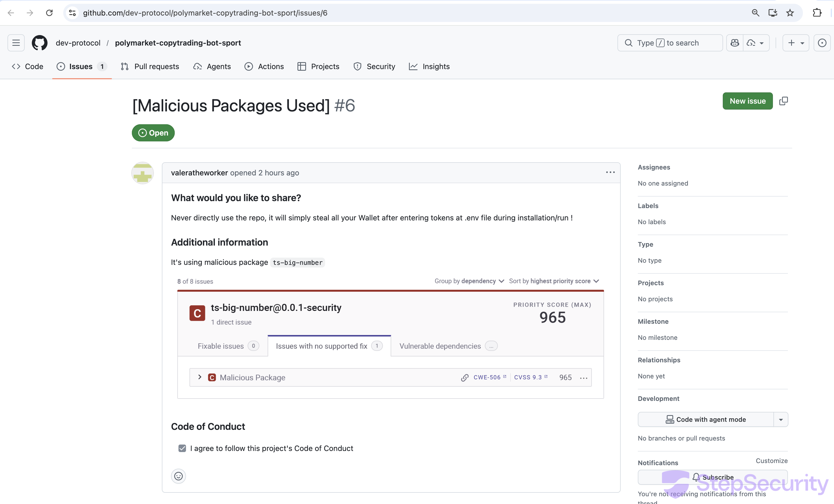The width and height of the screenshot is (834, 504).
Task: Reload the page in browser
Action: 49,13
